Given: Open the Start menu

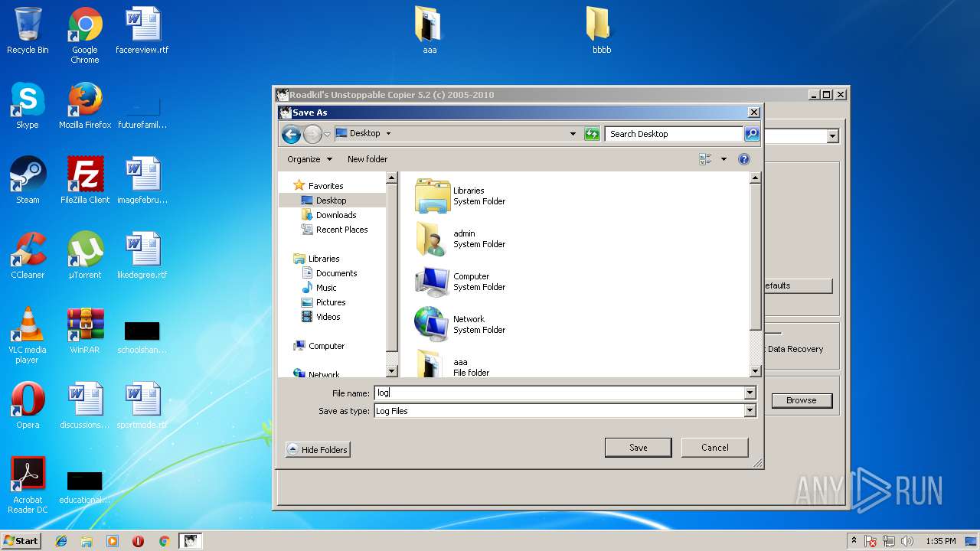Looking at the screenshot, I should coord(21,541).
